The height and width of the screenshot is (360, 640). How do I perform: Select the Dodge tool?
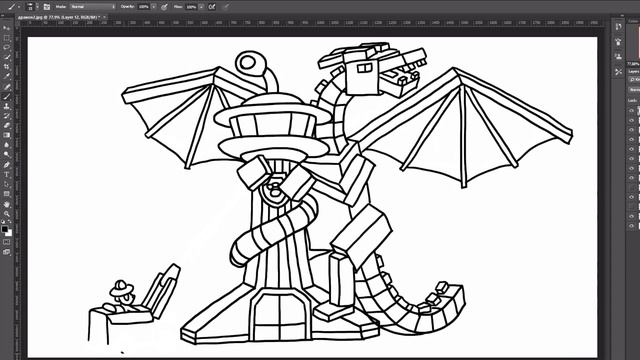click(x=7, y=155)
